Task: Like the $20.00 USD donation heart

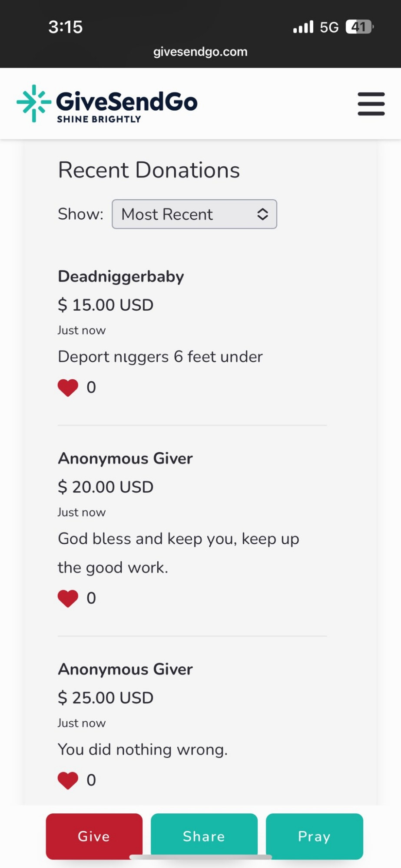Action: pos(68,598)
